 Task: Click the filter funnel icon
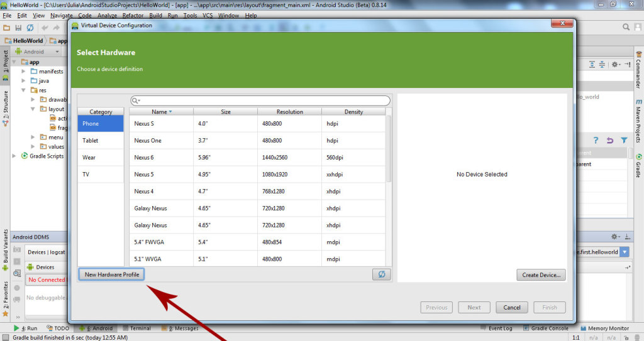coord(625,140)
